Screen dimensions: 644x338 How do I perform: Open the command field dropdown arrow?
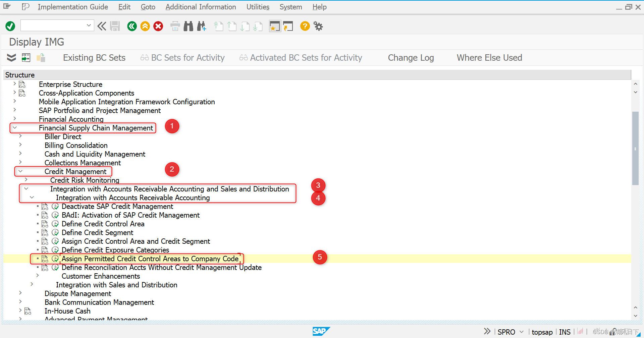click(x=89, y=25)
